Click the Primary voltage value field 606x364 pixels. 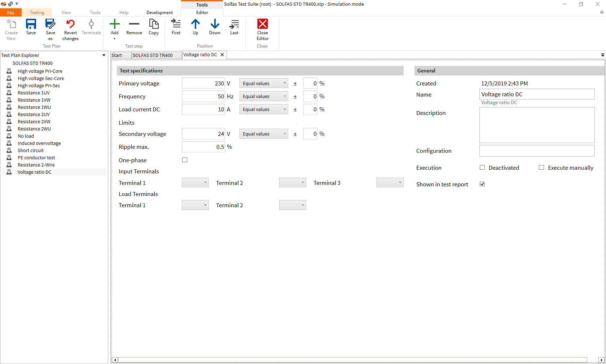(x=203, y=83)
